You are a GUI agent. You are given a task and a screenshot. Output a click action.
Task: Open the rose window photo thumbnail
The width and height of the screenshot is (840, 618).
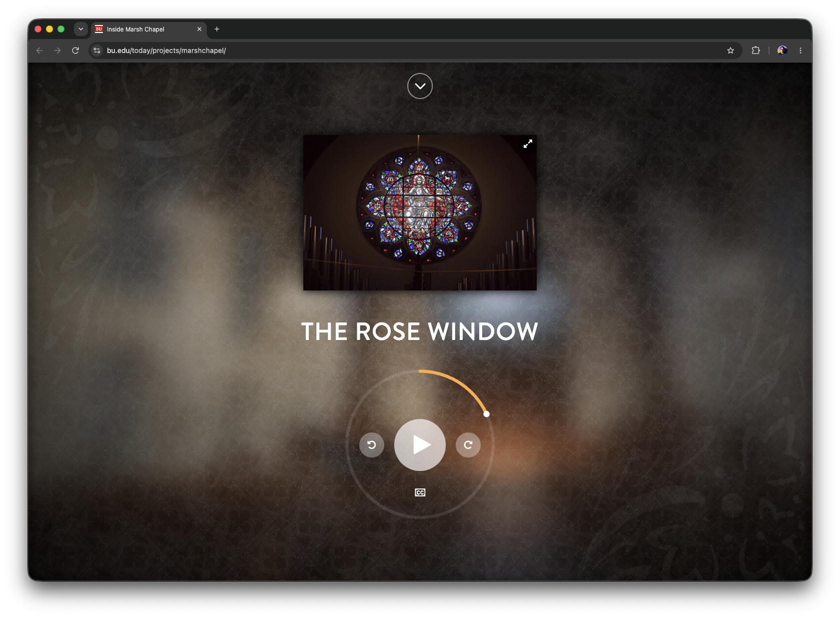[420, 212]
